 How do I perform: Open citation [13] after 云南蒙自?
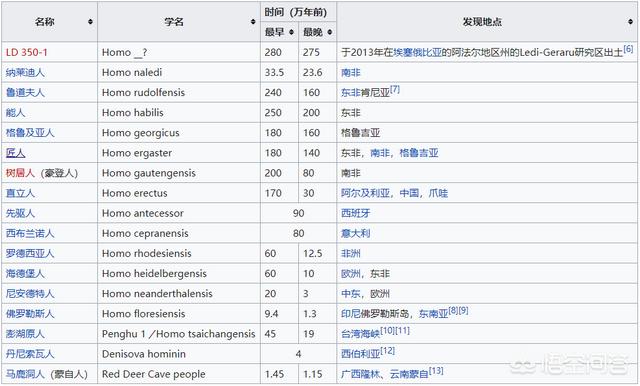pyautogui.click(x=436, y=370)
